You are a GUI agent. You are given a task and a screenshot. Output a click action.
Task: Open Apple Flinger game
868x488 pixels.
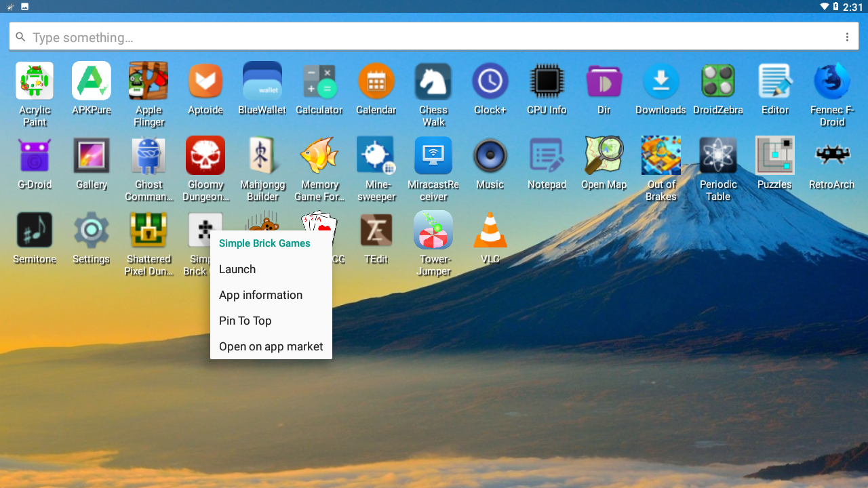coord(149,81)
